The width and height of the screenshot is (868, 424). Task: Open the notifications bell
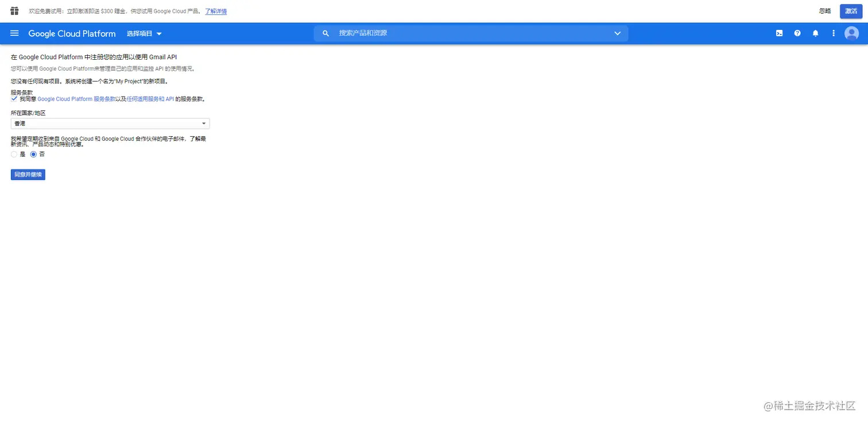815,33
